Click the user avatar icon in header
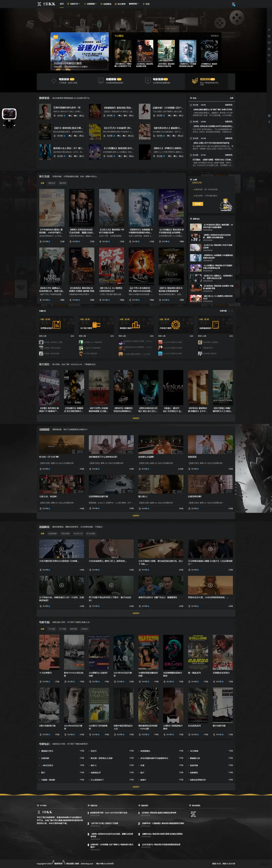The image size is (272, 868). pyautogui.click(x=233, y=4)
